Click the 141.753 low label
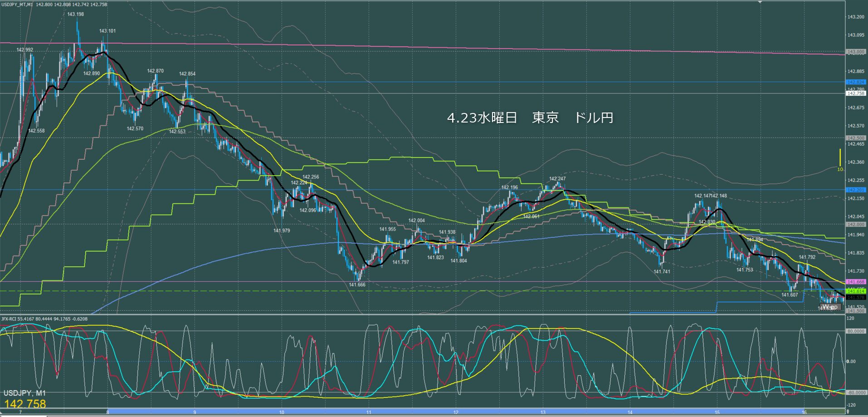 tap(745, 270)
